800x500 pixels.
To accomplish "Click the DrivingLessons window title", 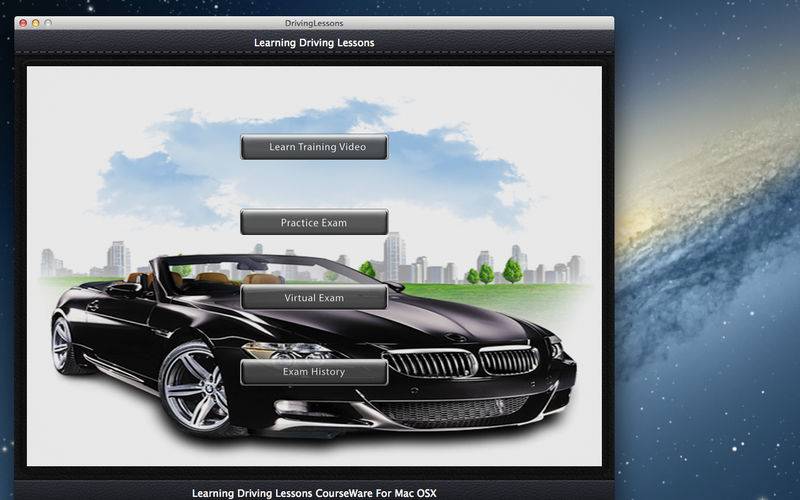I will click(x=314, y=23).
